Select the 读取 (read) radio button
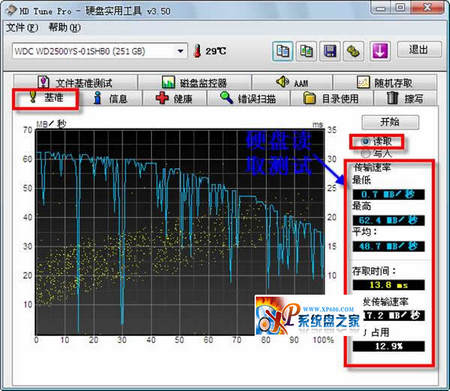Screen dimensions: 450x391 pos(366,141)
